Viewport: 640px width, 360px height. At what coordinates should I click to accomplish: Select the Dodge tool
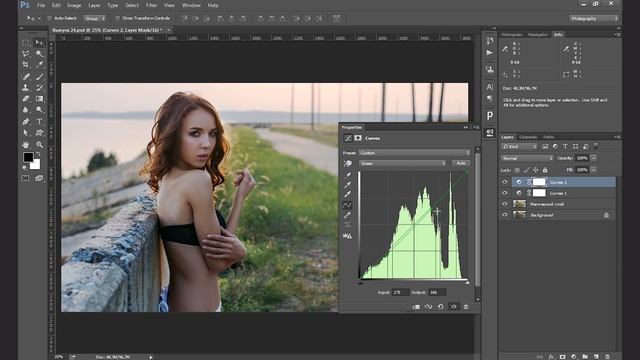39,109
